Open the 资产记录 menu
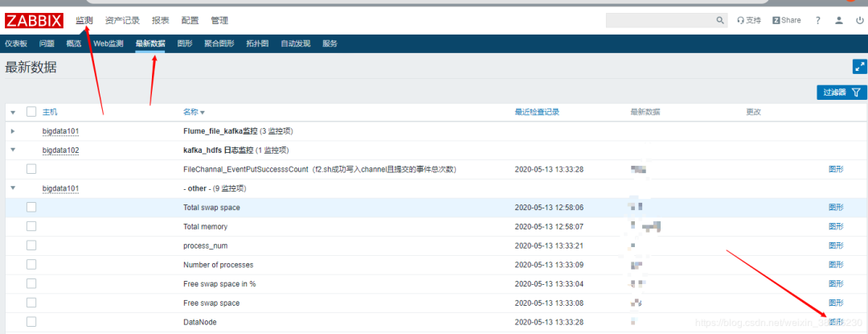The height and width of the screenshot is (334, 868). [122, 20]
